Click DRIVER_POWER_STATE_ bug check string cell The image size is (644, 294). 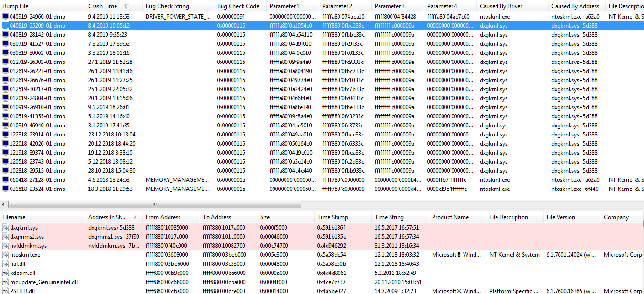[178, 17]
